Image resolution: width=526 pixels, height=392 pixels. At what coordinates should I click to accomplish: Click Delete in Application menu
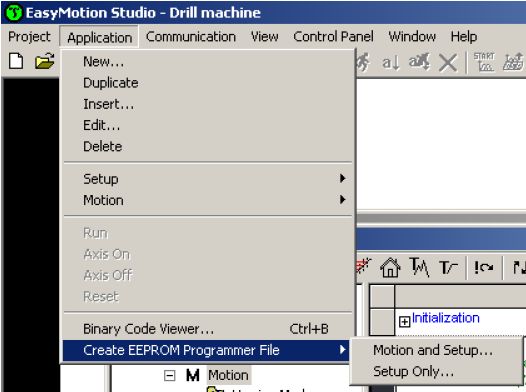tap(208, 147)
